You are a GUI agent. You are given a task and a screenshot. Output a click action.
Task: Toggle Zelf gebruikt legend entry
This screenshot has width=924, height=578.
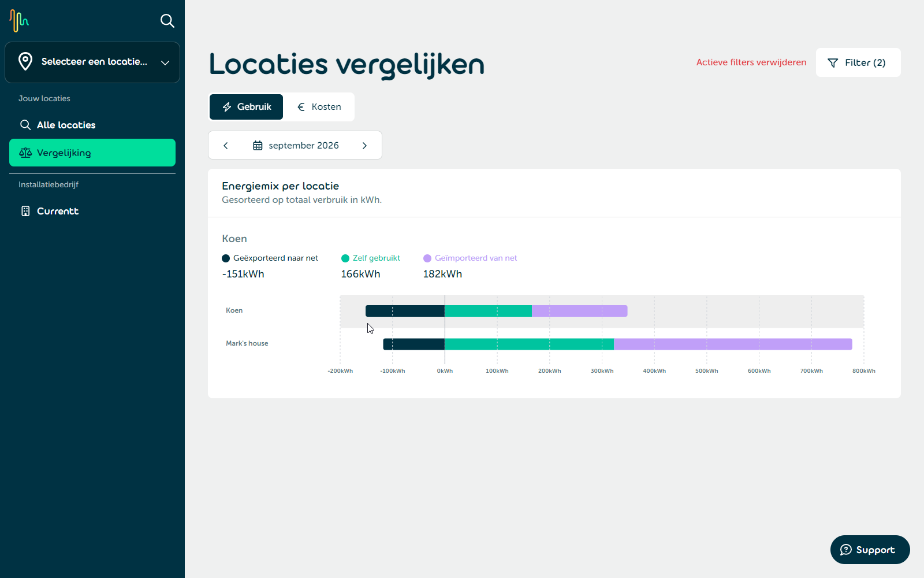pyautogui.click(x=371, y=258)
